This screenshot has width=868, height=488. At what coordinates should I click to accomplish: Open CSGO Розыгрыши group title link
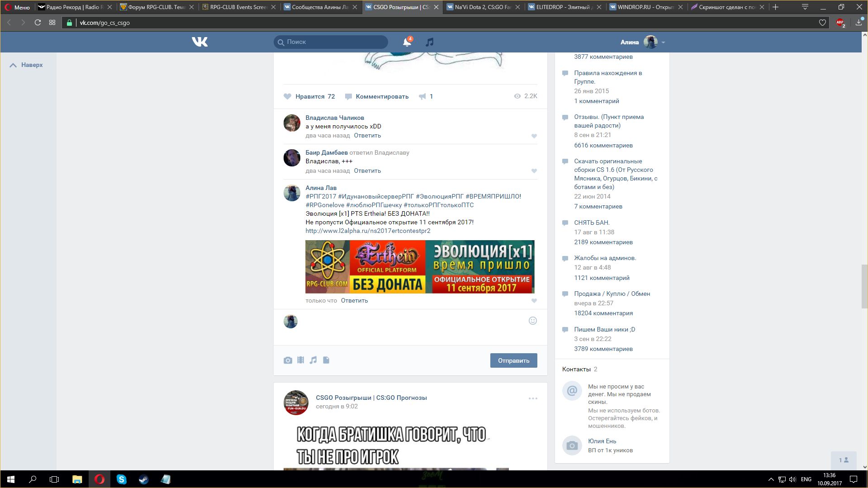pyautogui.click(x=371, y=398)
